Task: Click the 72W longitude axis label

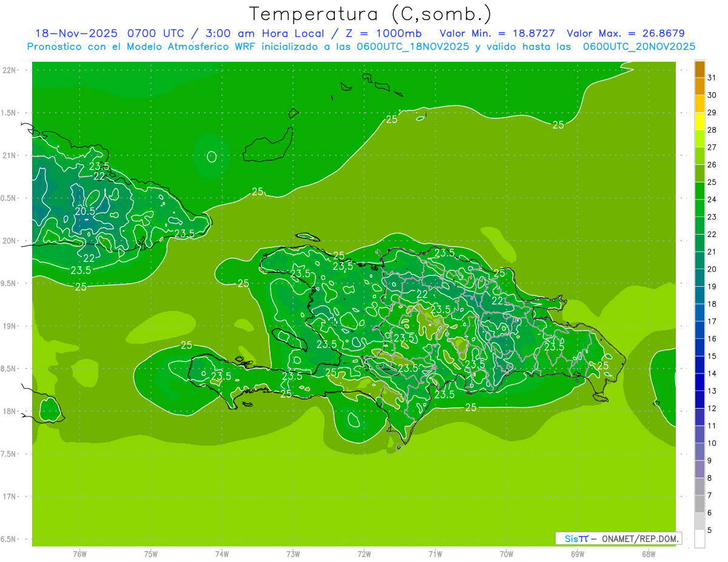Action: click(364, 554)
